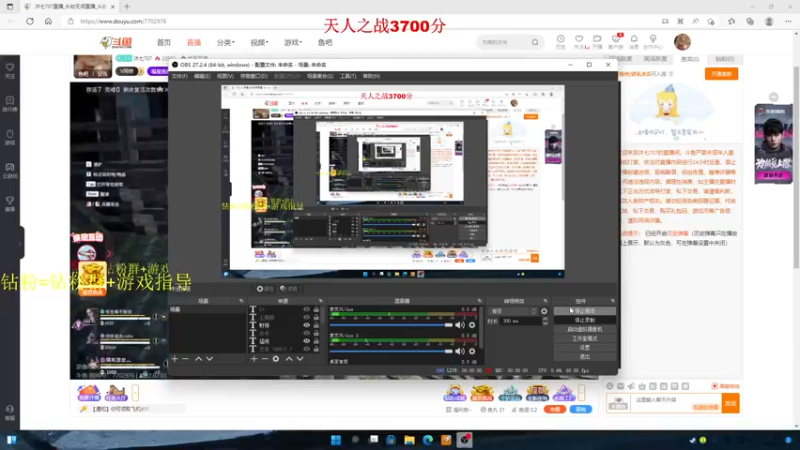Open user avatar in Douyu header
This screenshot has height=450, width=800.
pyautogui.click(x=682, y=42)
